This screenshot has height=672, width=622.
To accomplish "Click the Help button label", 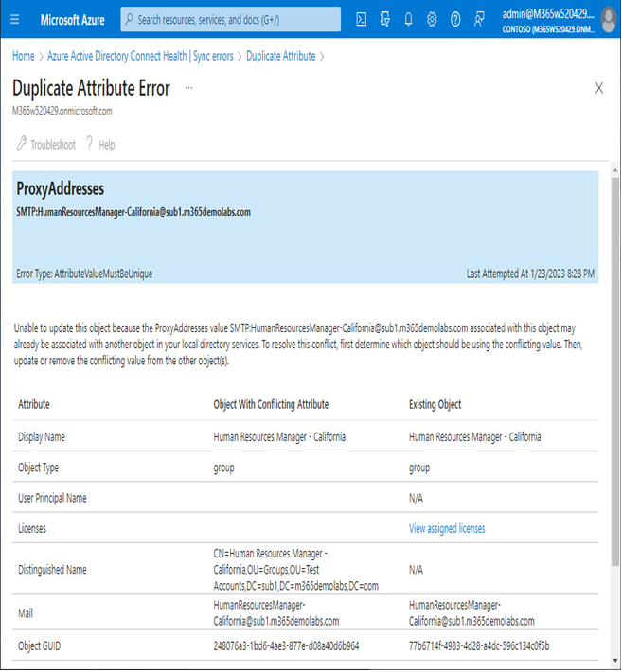I will (x=107, y=145).
